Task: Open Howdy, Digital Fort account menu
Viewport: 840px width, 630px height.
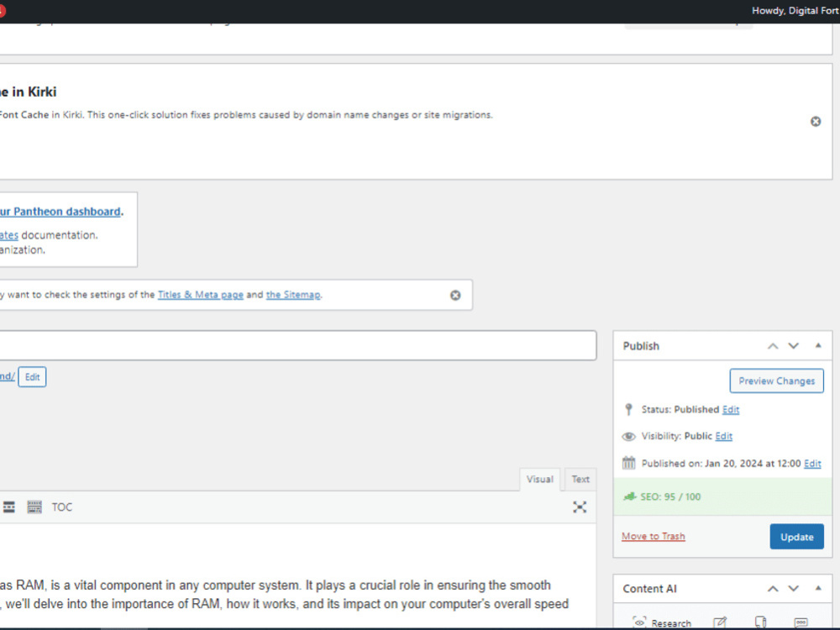Action: pyautogui.click(x=795, y=11)
